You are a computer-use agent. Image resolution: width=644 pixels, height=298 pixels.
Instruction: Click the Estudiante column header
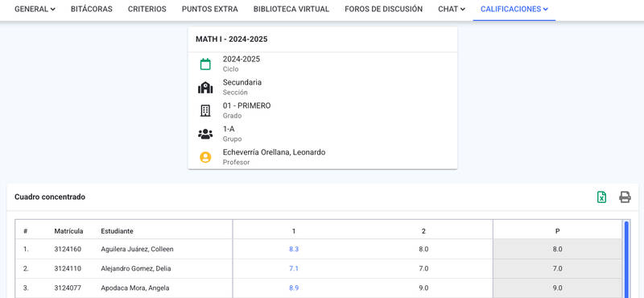[117, 231]
